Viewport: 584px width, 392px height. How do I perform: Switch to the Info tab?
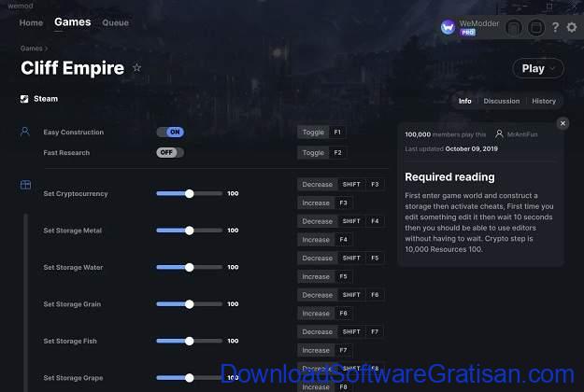(464, 101)
